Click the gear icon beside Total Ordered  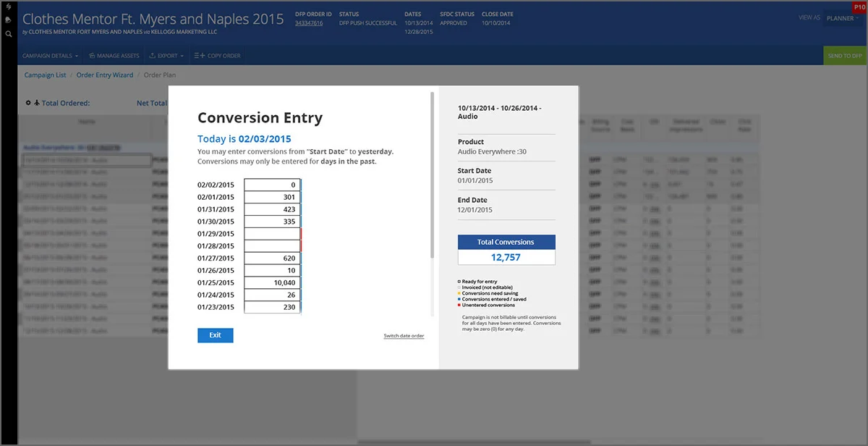click(28, 103)
